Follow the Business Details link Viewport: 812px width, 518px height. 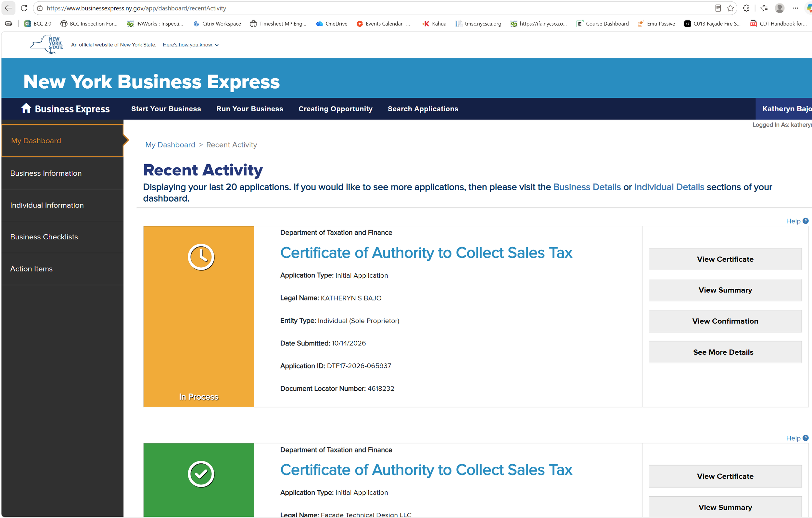tap(587, 187)
